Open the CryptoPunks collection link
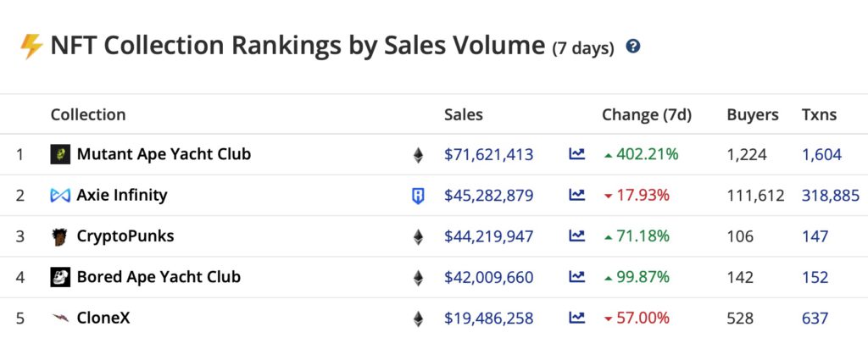The image size is (868, 338). coord(125,236)
